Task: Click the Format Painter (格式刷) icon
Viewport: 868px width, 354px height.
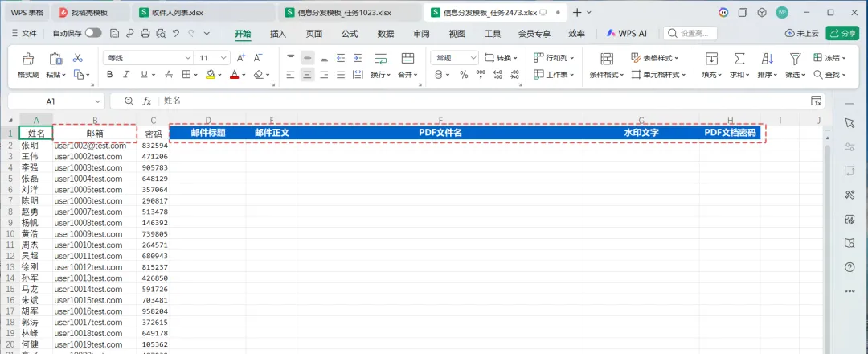Action: 27,58
